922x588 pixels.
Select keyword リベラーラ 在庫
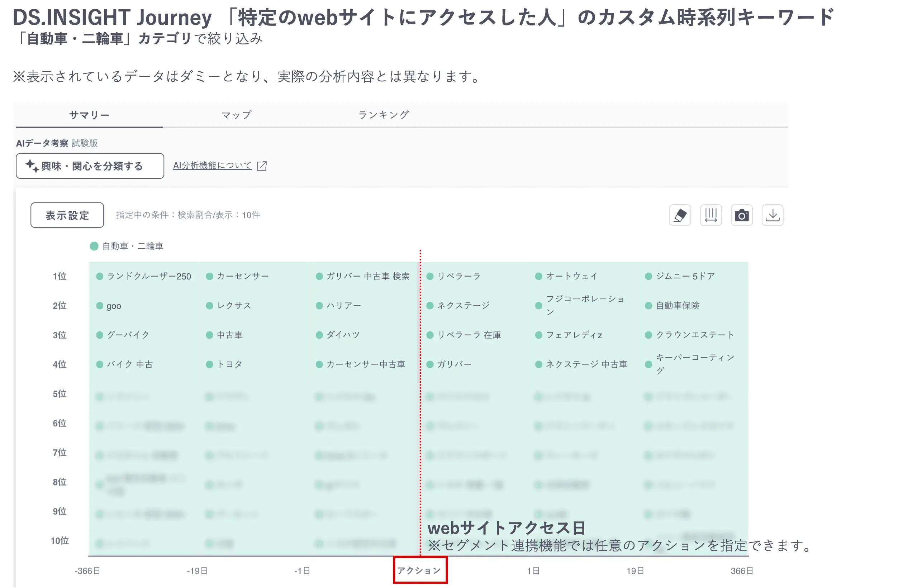(469, 335)
